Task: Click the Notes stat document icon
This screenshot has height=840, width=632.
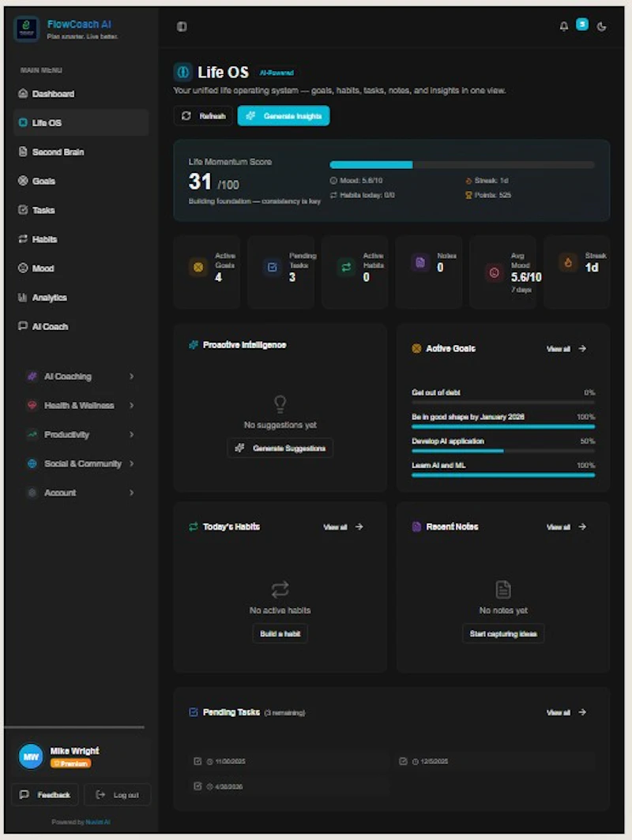Action: tap(420, 262)
